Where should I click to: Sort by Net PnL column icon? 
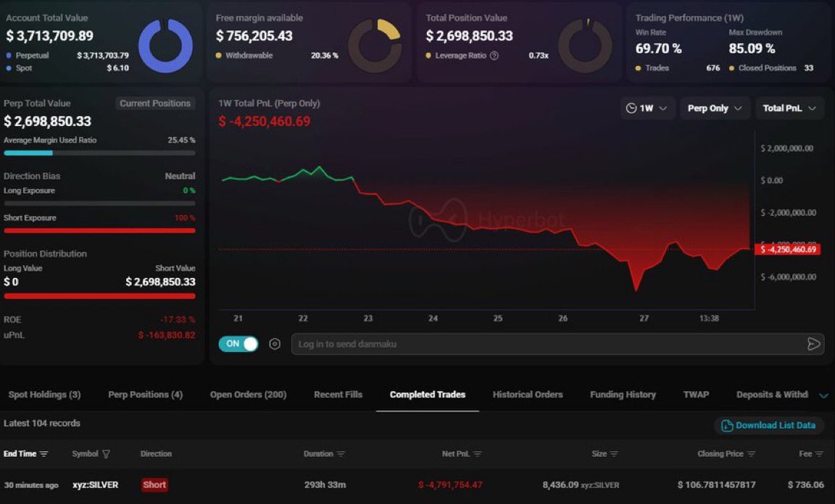pyautogui.click(x=477, y=454)
